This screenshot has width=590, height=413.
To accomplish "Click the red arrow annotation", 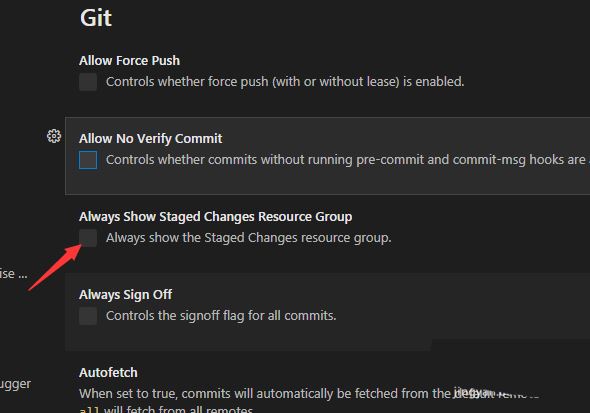I will tap(55, 267).
